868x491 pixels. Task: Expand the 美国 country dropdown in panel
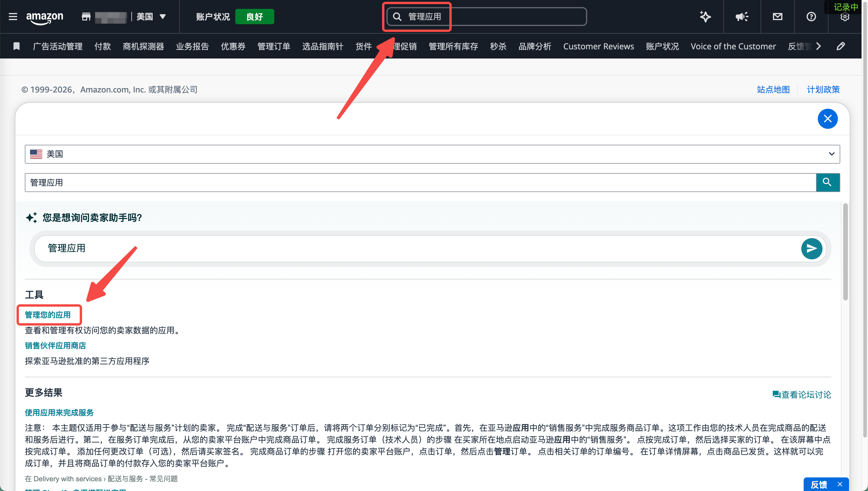click(432, 154)
